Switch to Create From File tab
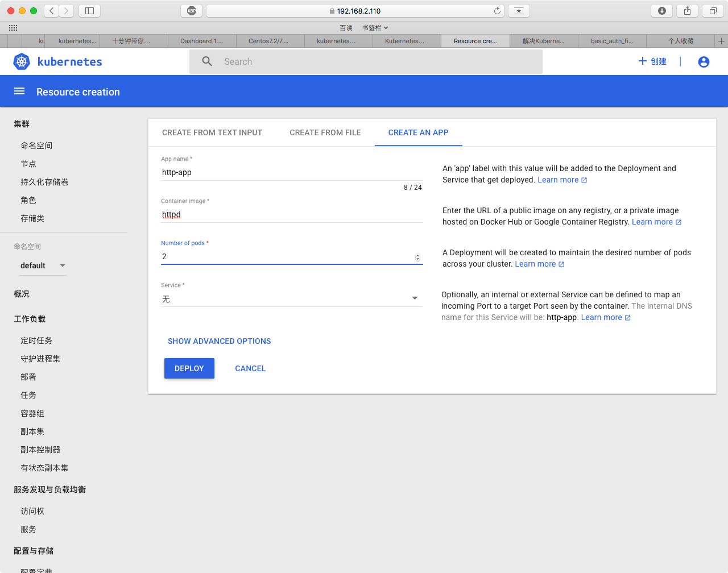 click(x=325, y=132)
